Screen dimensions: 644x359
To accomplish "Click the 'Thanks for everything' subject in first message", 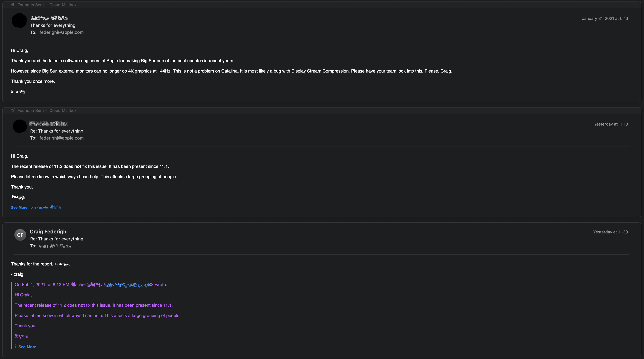I will 53,25.
